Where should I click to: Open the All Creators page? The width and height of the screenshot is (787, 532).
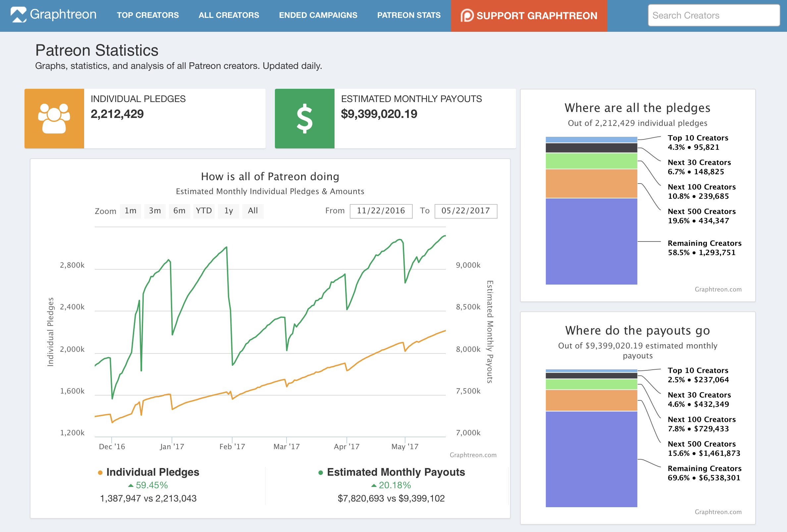point(229,15)
